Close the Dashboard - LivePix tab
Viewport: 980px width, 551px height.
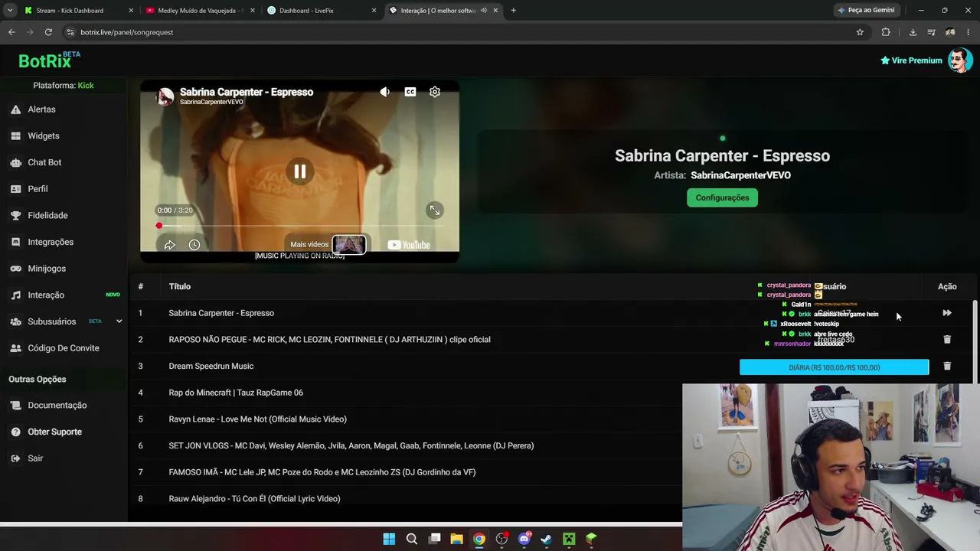[374, 11]
